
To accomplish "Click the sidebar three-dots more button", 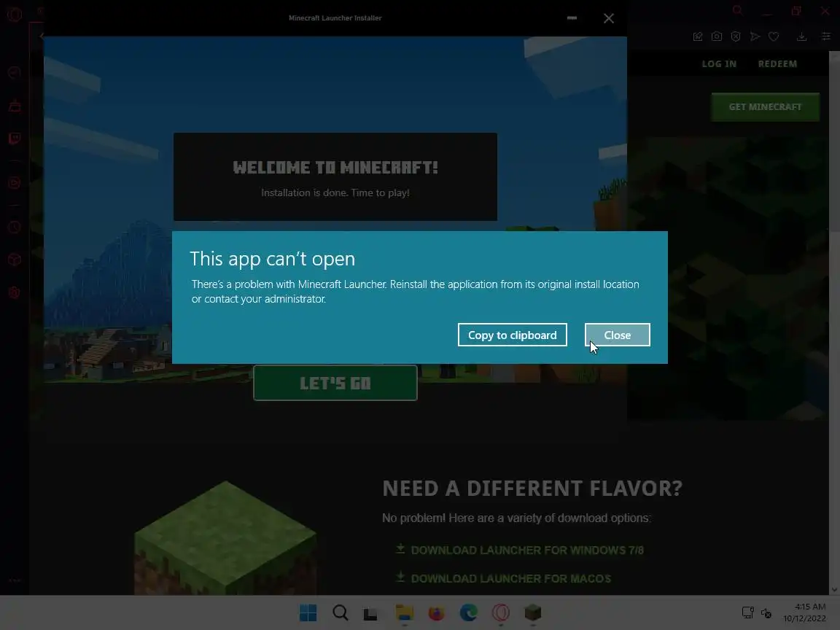I will 15,580.
